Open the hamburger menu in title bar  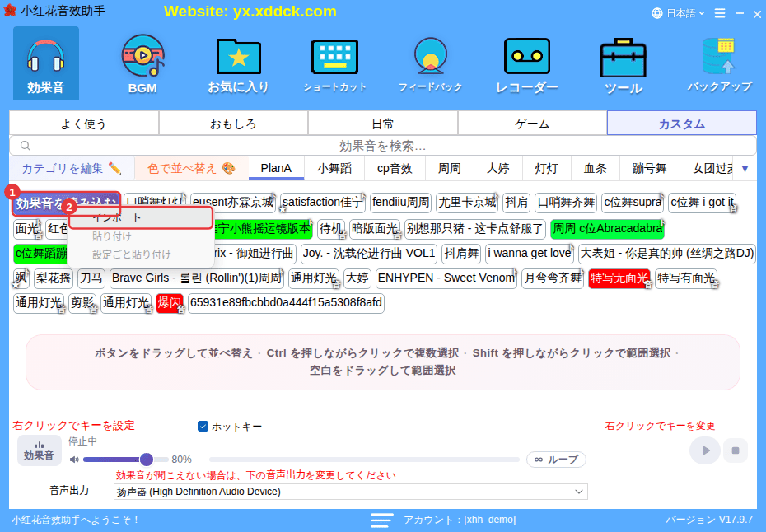720,13
